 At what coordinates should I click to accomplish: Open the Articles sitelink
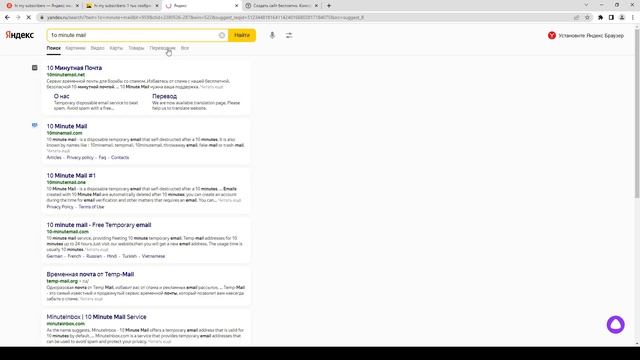(x=54, y=158)
